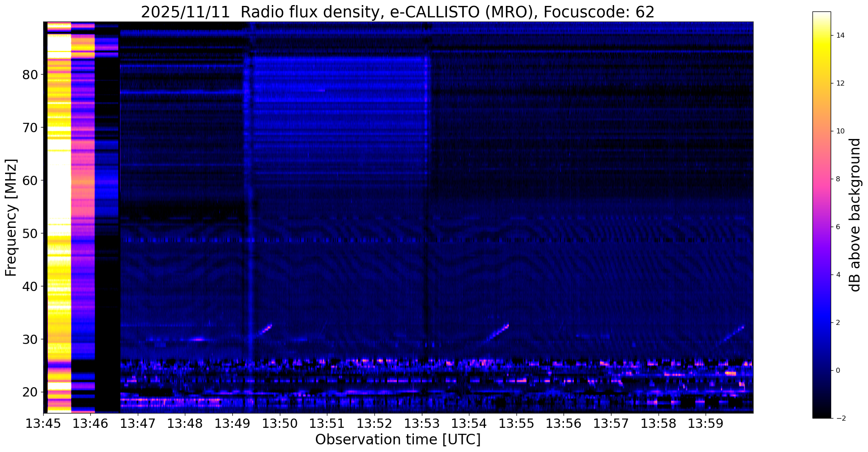Click the 13:48 time tick label
This screenshot has height=452, width=868.
click(x=185, y=423)
